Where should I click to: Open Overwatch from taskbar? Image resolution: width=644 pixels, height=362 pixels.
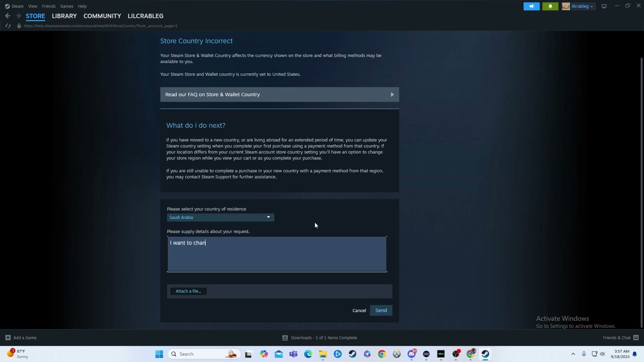click(396, 354)
